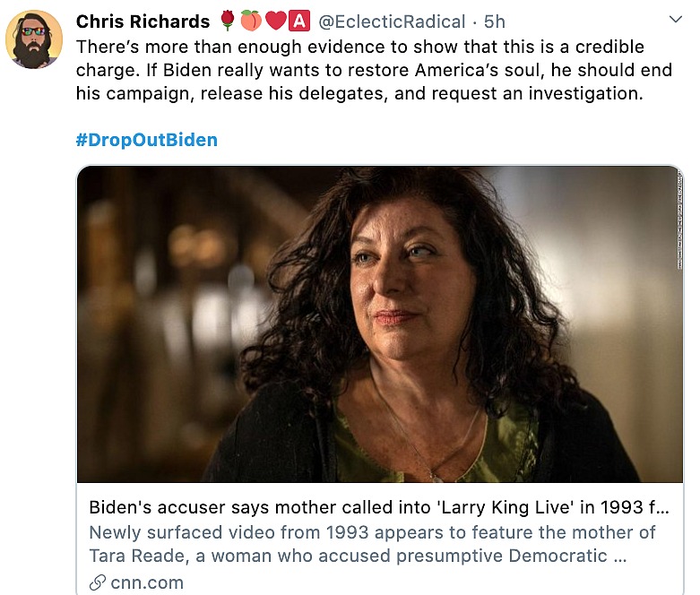Open the #DropOutBiden hashtag

point(147,140)
